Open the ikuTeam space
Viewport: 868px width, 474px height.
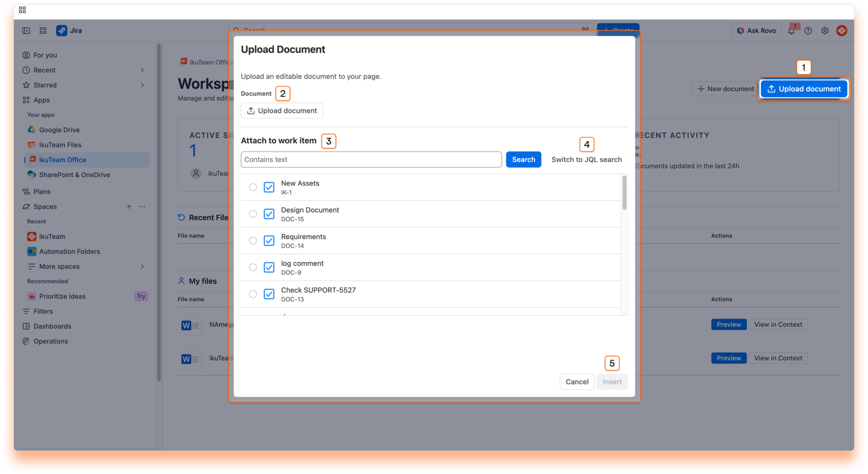[x=52, y=237]
